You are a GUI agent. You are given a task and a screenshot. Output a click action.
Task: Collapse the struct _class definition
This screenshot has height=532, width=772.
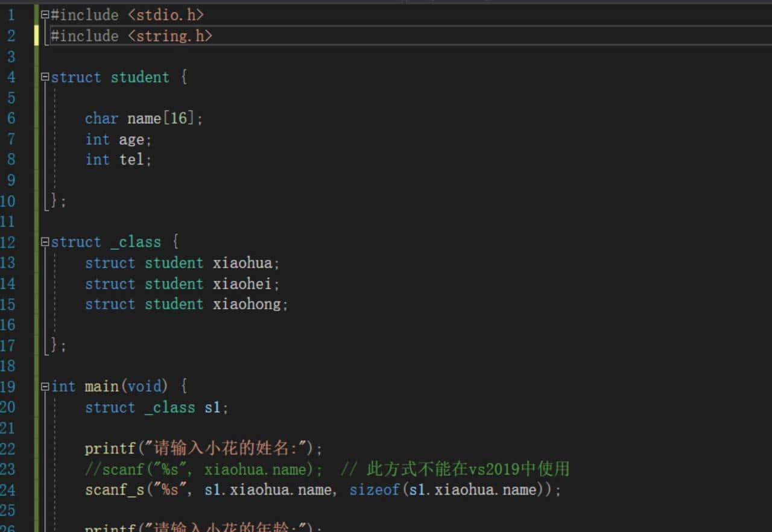45,242
